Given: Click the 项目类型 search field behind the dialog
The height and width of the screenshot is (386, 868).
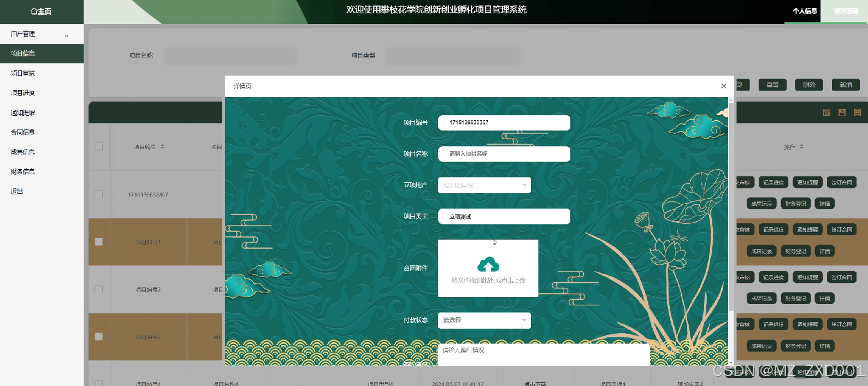Looking at the screenshot, I should (453, 56).
